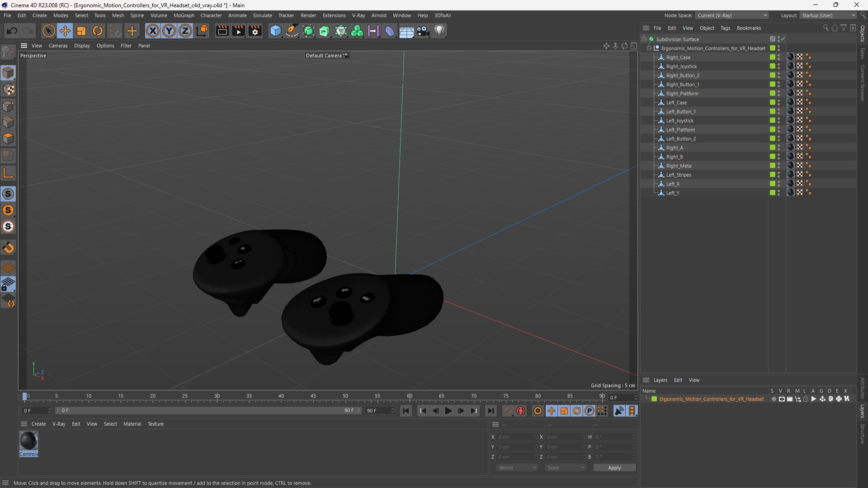Select the Rotate tool

point(98,31)
